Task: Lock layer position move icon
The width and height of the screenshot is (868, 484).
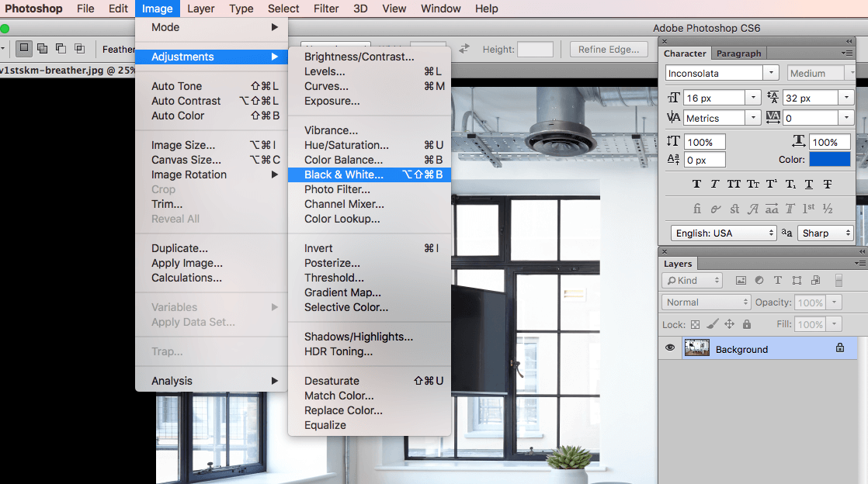Action: point(730,324)
